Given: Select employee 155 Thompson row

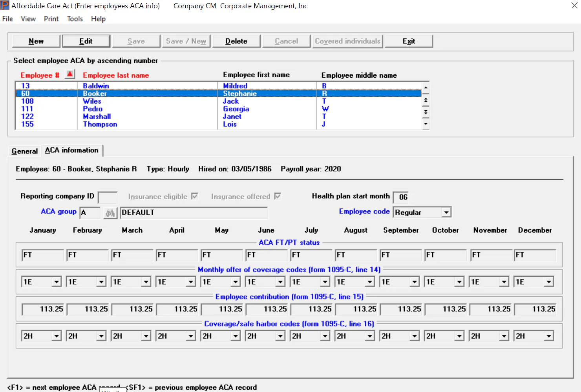Looking at the screenshot, I should tap(218, 124).
